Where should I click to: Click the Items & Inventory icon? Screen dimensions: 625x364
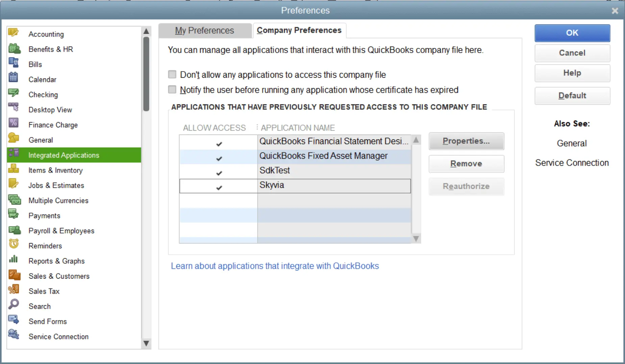(14, 168)
